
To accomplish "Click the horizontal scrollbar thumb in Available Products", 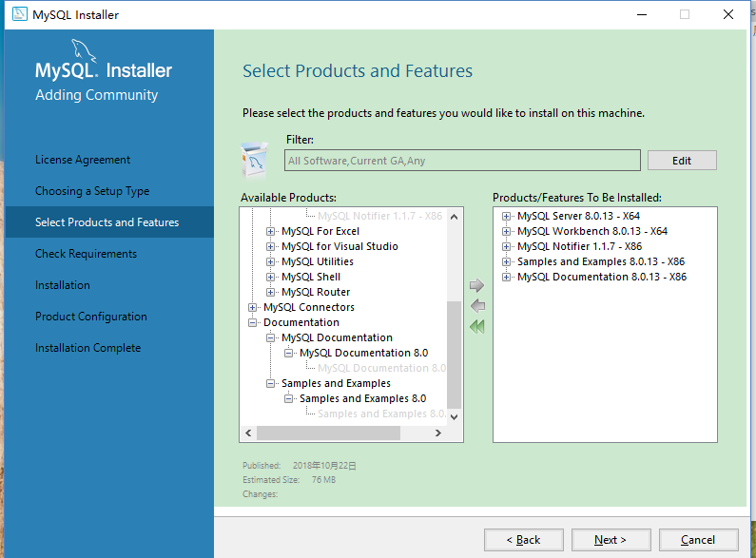I will [x=328, y=433].
